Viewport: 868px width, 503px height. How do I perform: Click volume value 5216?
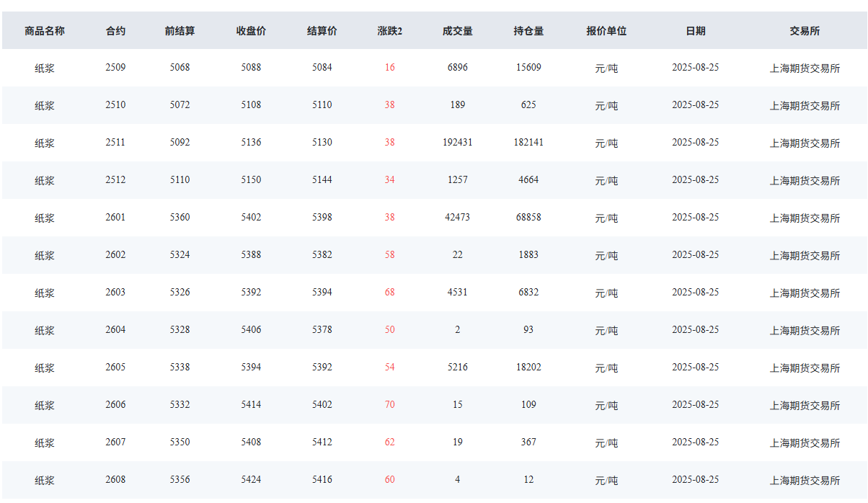click(458, 368)
